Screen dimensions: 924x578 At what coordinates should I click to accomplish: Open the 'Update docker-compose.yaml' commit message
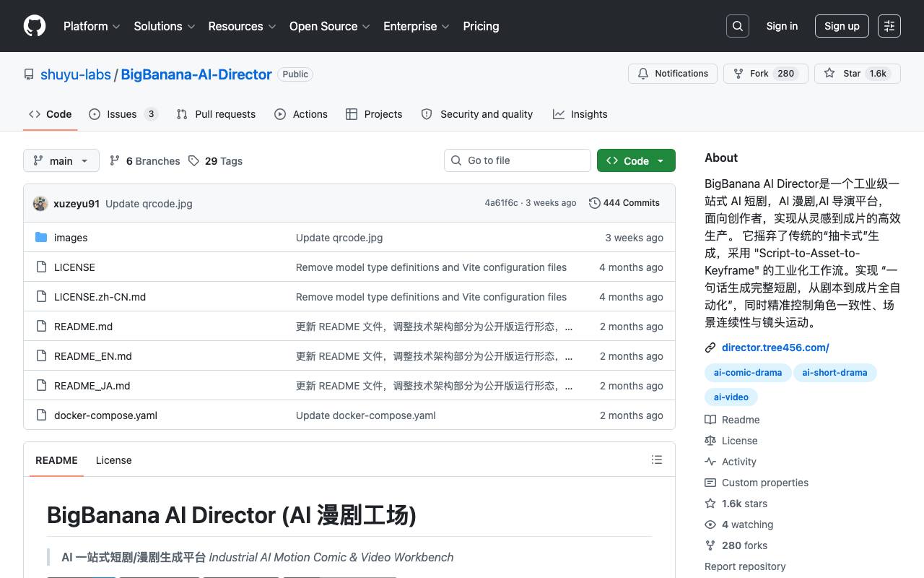pyautogui.click(x=366, y=415)
